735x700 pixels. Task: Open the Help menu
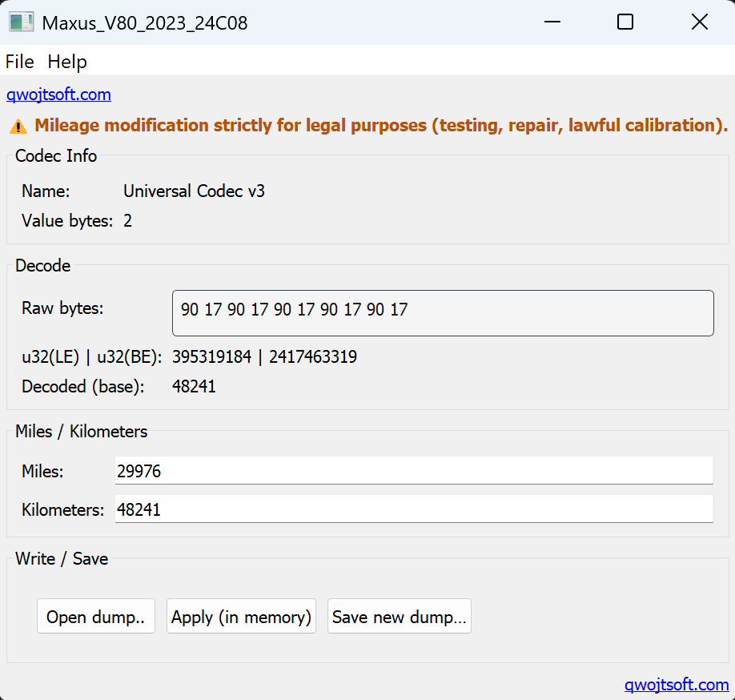pyautogui.click(x=67, y=62)
